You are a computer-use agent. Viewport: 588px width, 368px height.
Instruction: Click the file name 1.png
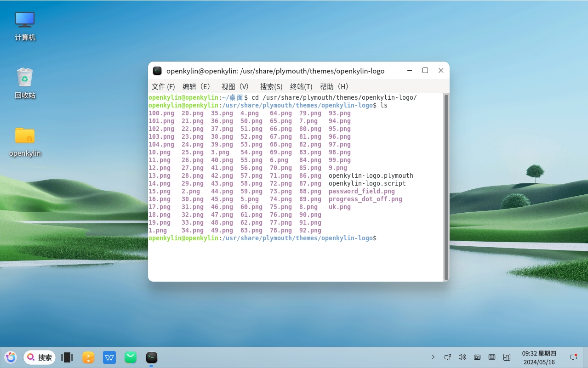pyautogui.click(x=157, y=230)
